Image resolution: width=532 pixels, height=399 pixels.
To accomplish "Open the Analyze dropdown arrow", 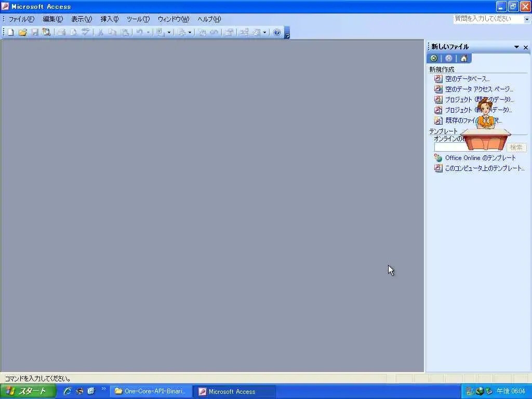I will click(190, 33).
